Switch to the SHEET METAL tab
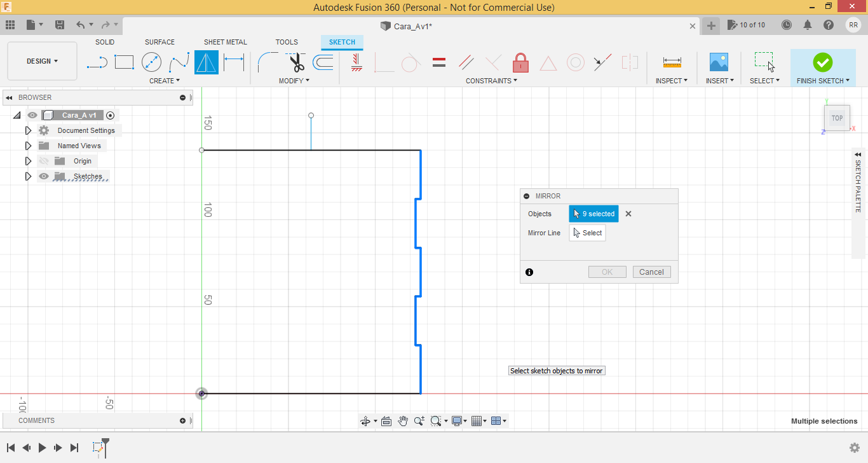 click(226, 42)
